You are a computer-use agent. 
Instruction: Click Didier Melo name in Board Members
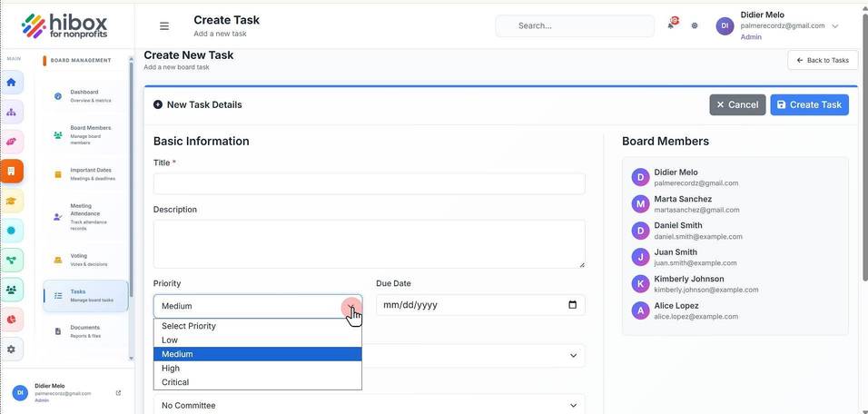coord(676,172)
